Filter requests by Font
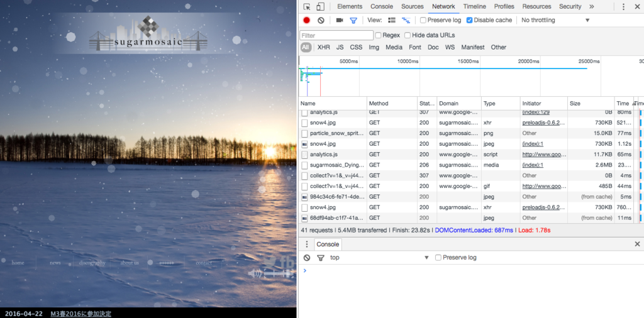This screenshot has height=318, width=644. [415, 47]
